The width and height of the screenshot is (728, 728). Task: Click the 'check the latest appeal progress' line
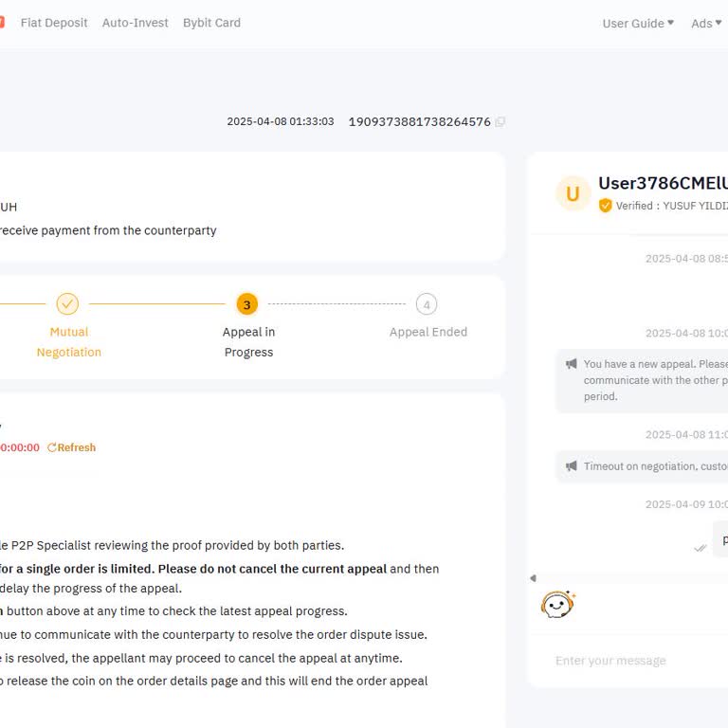pos(173,611)
